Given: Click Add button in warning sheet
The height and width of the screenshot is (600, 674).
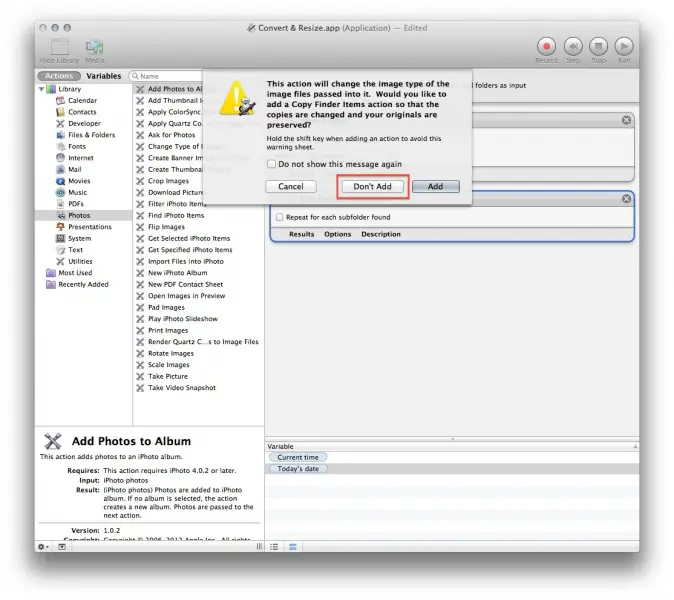Looking at the screenshot, I should point(435,187).
